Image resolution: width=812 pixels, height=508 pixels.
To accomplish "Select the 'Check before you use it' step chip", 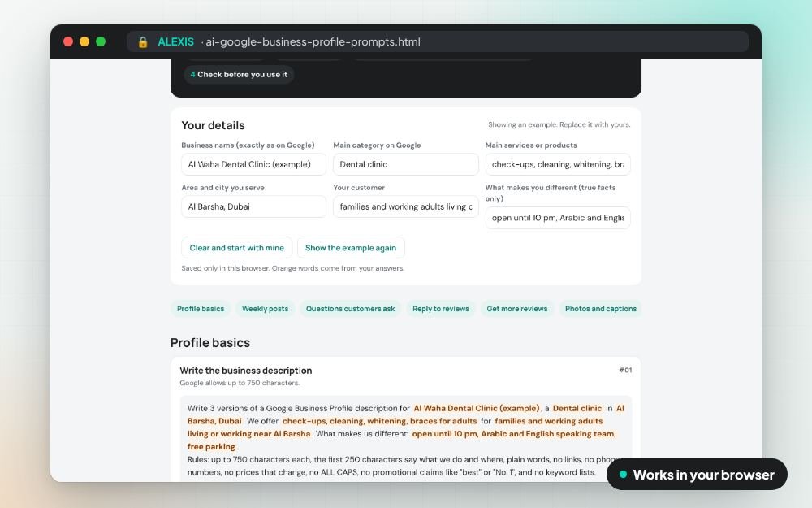I will pyautogui.click(x=239, y=74).
